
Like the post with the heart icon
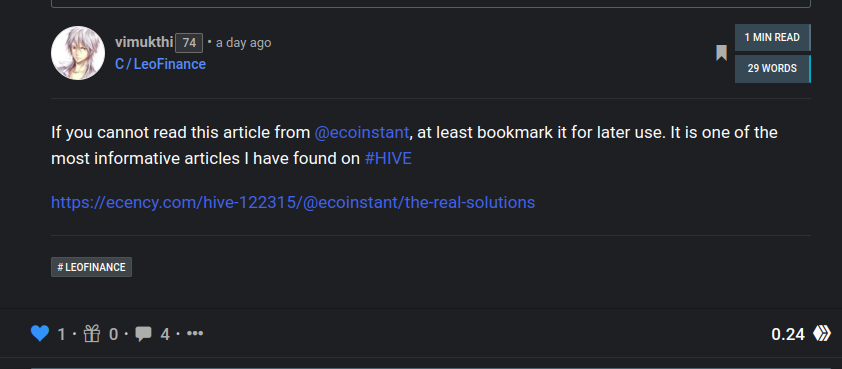coord(40,334)
